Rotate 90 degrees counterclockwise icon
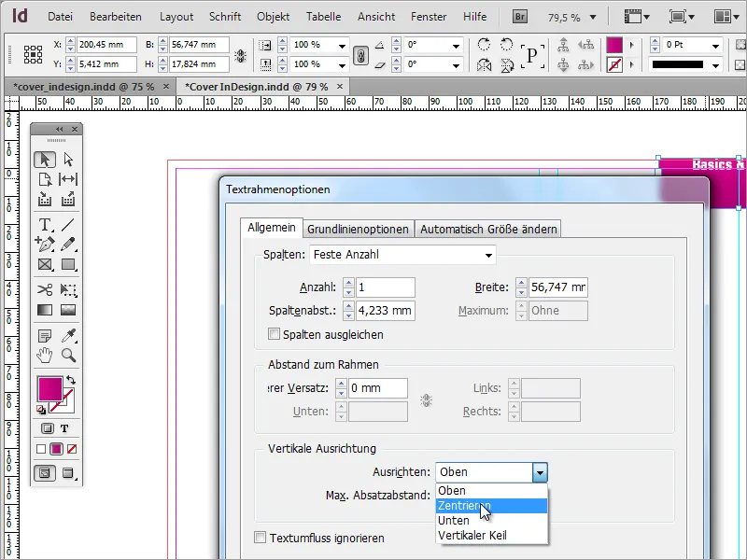 click(x=506, y=44)
